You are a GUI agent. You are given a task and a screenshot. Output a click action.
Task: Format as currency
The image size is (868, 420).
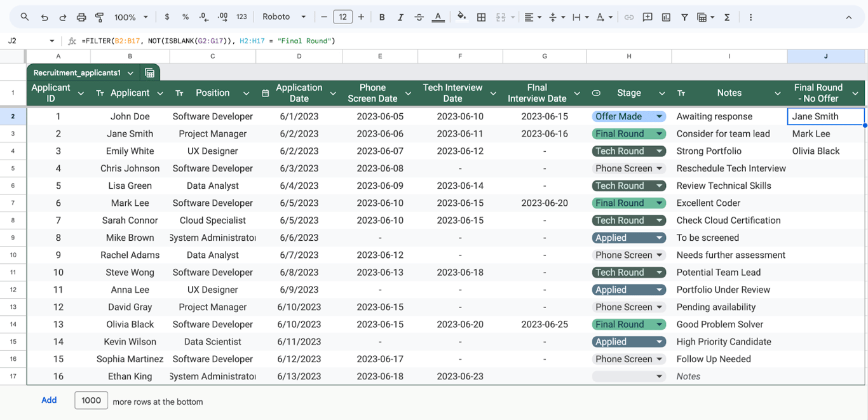pos(166,17)
